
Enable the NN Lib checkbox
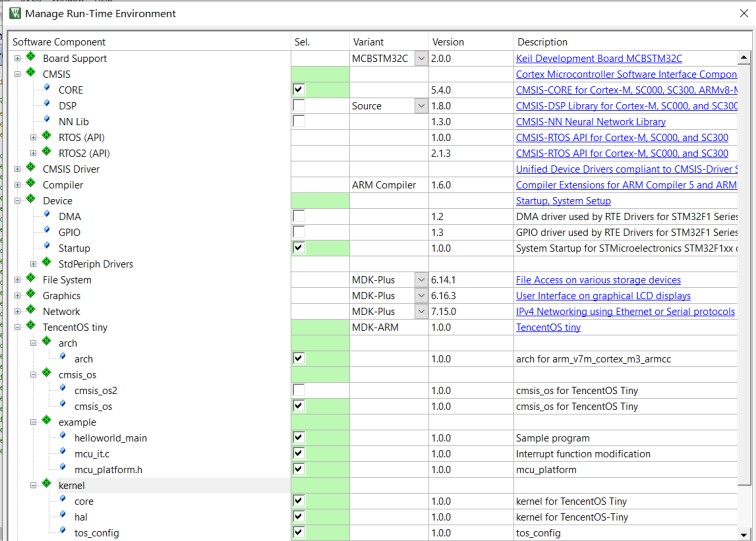pos(298,122)
